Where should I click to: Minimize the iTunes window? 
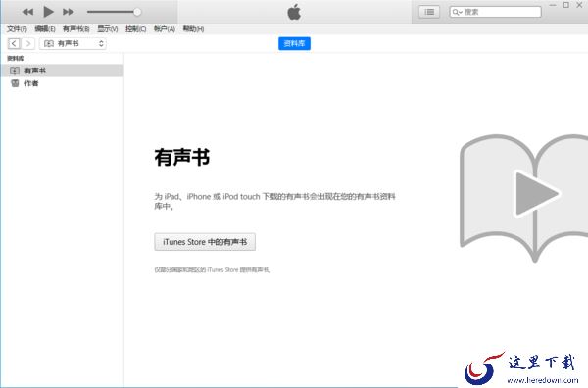(x=553, y=5)
